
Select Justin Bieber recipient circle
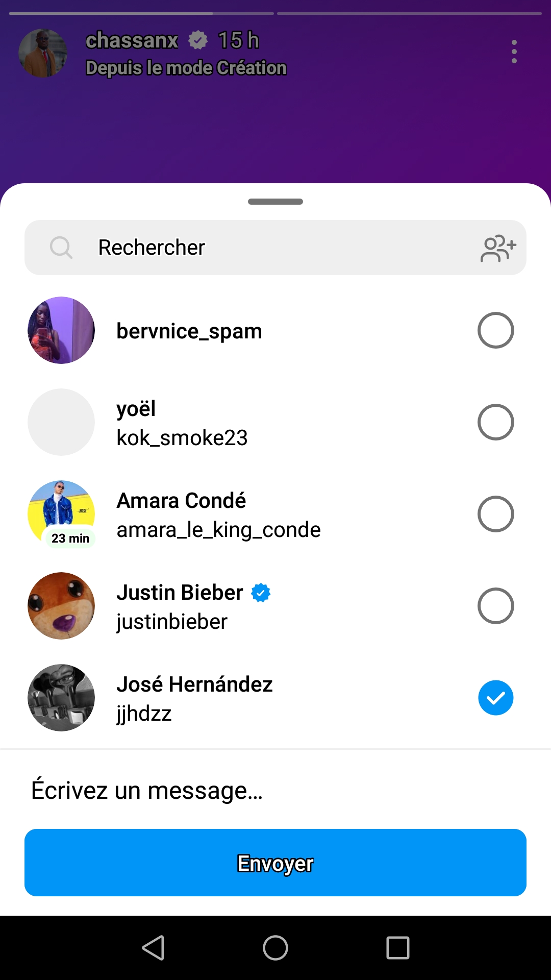coord(495,606)
